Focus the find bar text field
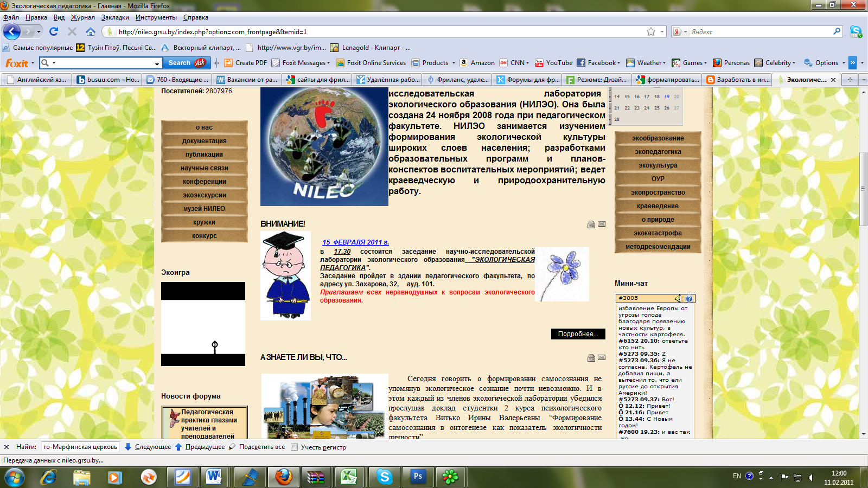 (x=80, y=447)
